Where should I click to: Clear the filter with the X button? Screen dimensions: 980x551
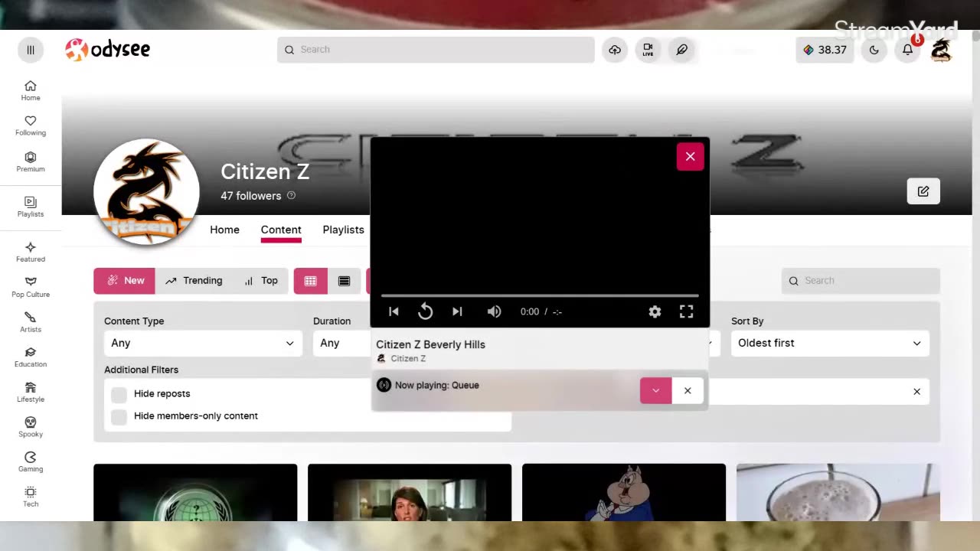[916, 392]
